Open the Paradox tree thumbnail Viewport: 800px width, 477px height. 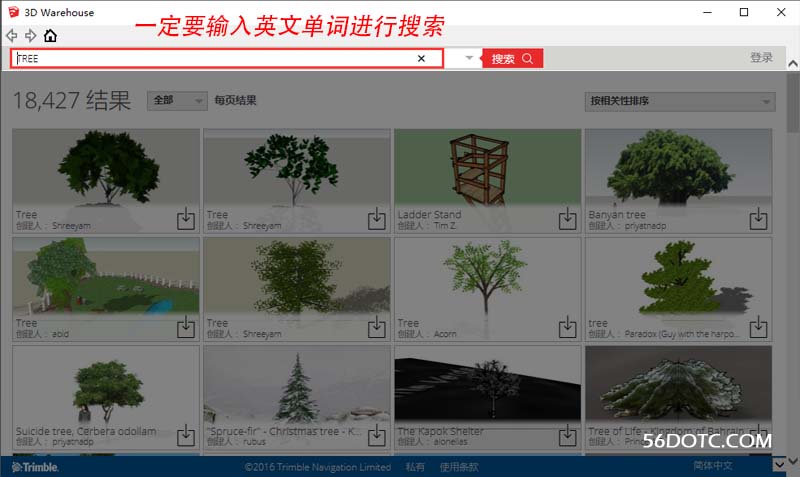click(x=678, y=276)
